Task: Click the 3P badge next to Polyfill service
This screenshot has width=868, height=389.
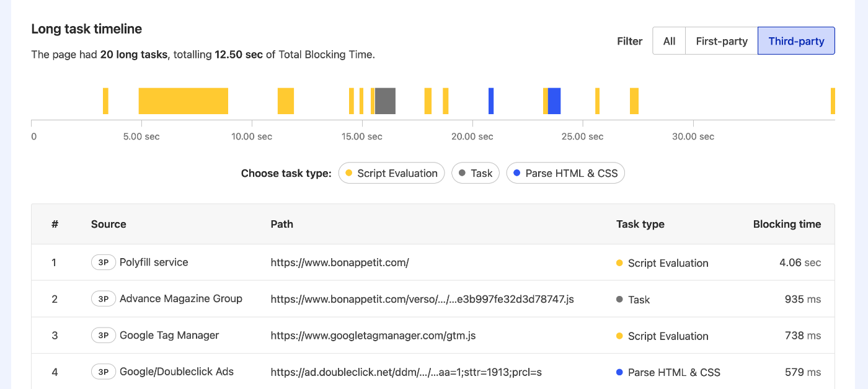Action: (x=103, y=262)
